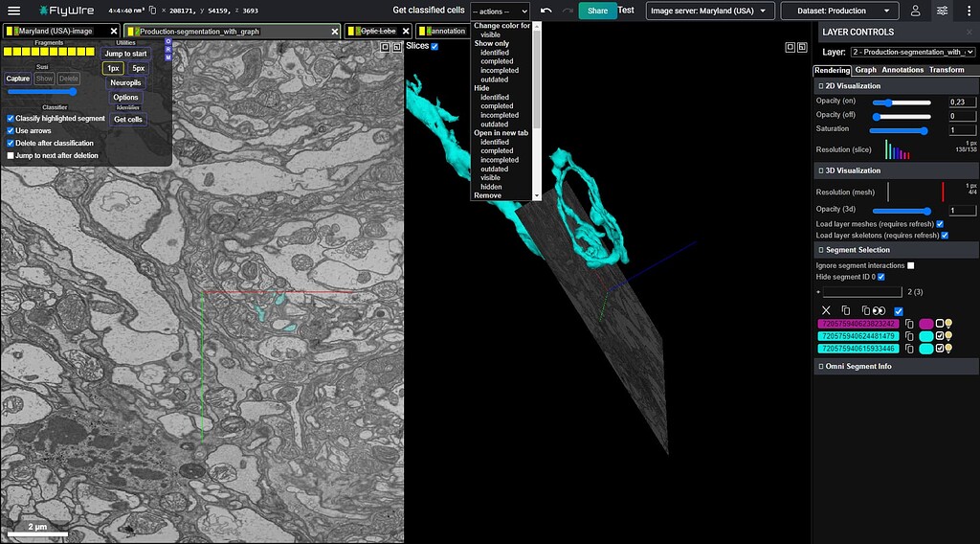
Task: Open the Dataset: Production dropdown
Action: (839, 11)
